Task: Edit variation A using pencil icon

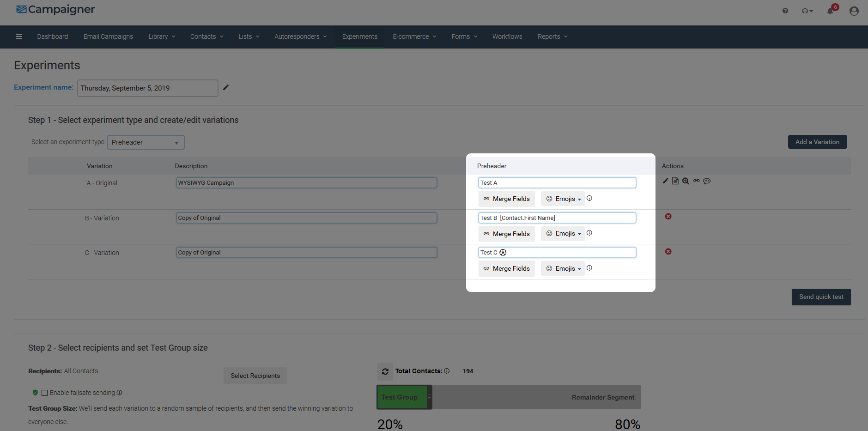Action: tap(666, 181)
